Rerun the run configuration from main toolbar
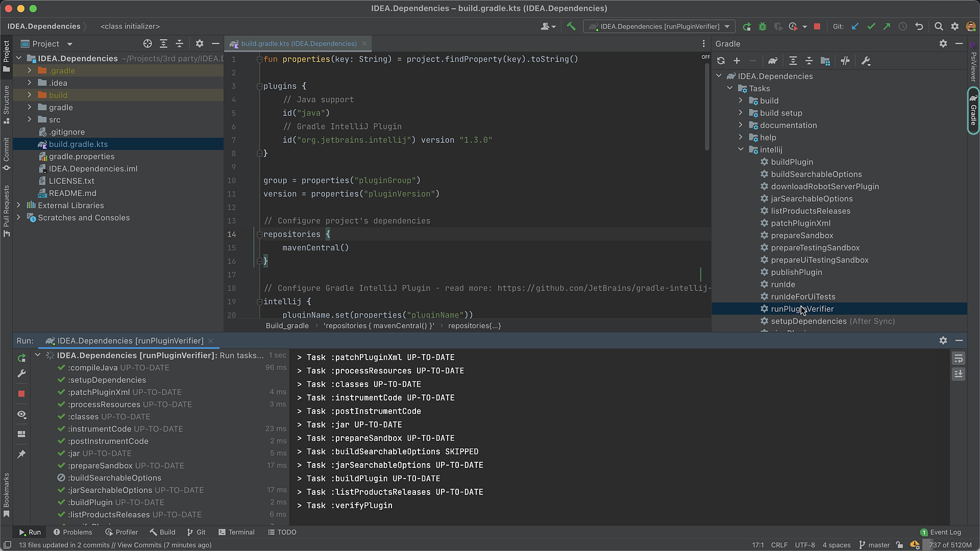The height and width of the screenshot is (551, 980). pyautogui.click(x=747, y=27)
